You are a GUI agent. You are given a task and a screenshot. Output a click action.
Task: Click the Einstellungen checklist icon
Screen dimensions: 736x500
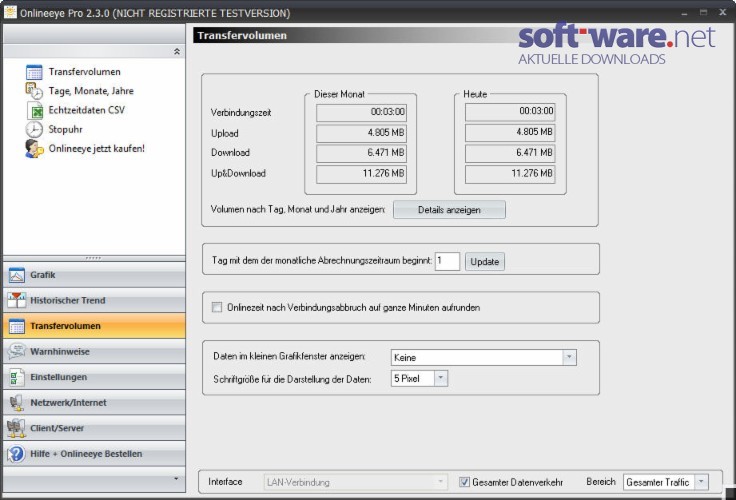point(16,377)
